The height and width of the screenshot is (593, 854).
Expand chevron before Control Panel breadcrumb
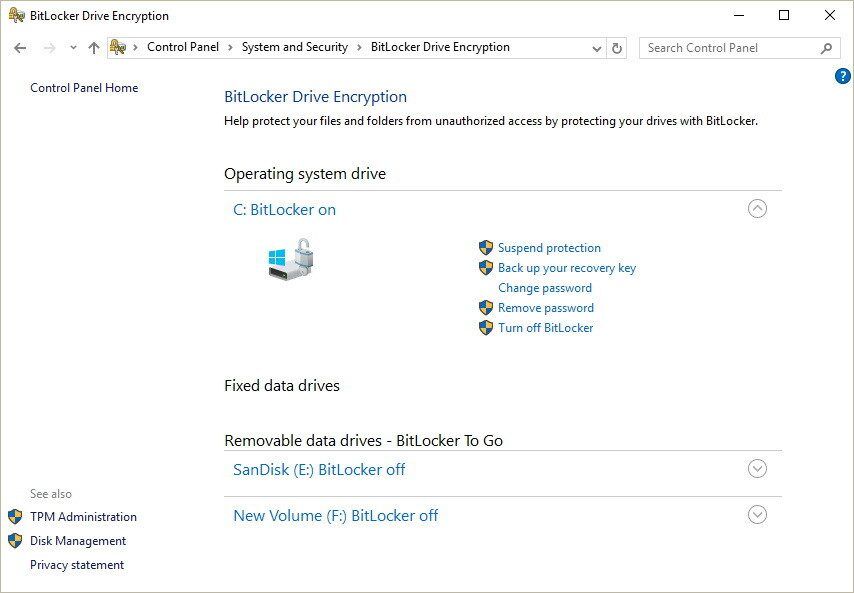click(x=136, y=48)
